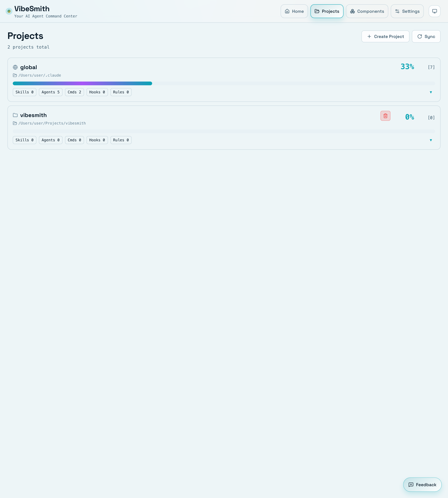Open the Settings tab

click(x=407, y=11)
